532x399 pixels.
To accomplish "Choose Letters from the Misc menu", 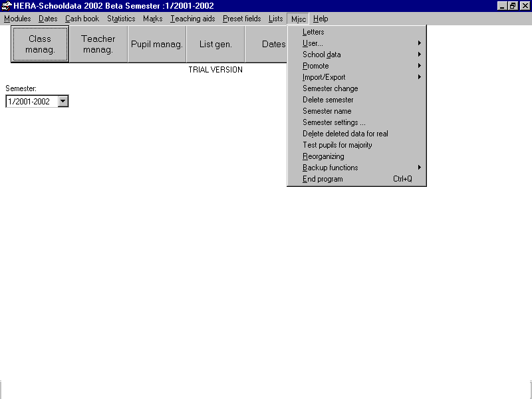I will point(356,32).
